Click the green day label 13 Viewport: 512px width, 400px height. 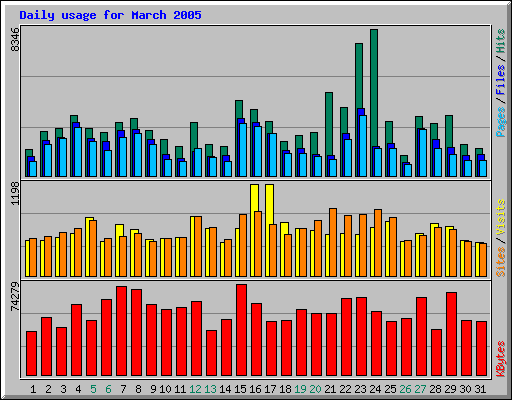(210, 389)
